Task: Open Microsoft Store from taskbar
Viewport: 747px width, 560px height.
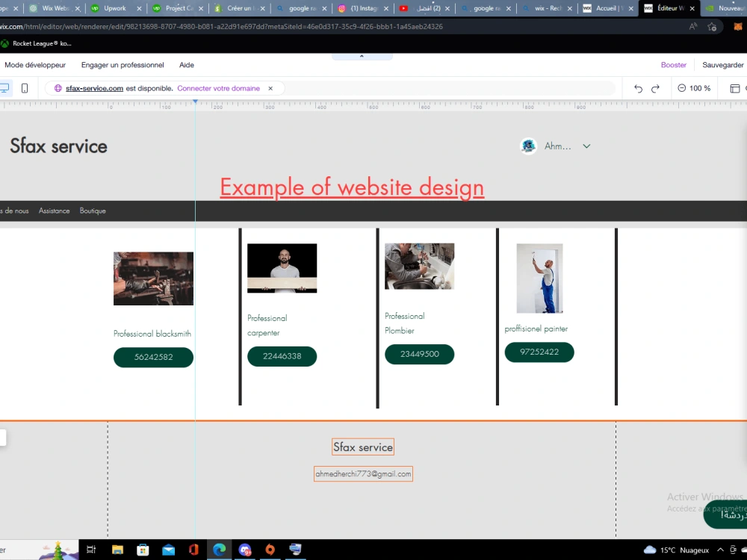Action: [x=143, y=550]
